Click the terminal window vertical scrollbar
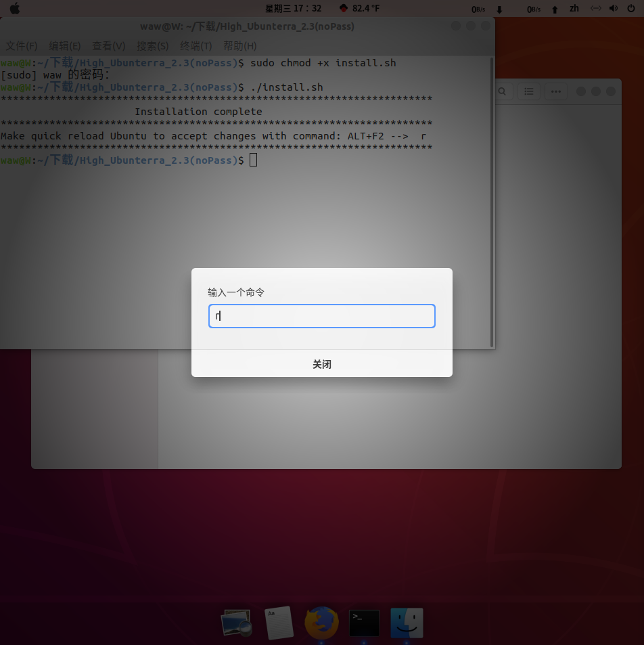This screenshot has width=644, height=645. coord(492,203)
